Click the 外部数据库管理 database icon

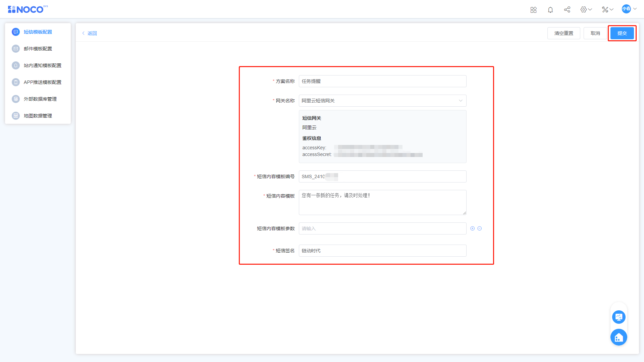[x=16, y=99]
